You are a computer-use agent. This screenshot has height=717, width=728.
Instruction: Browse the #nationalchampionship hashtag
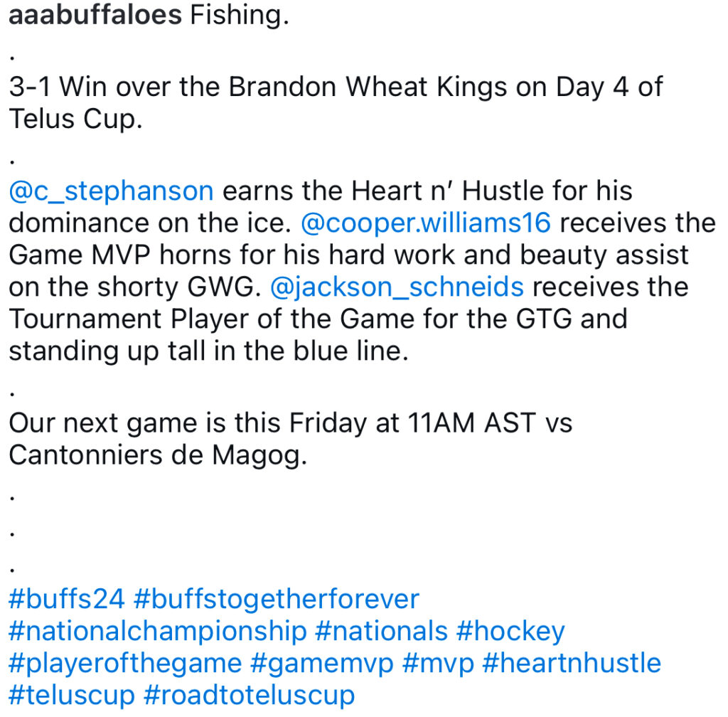pyautogui.click(x=157, y=631)
